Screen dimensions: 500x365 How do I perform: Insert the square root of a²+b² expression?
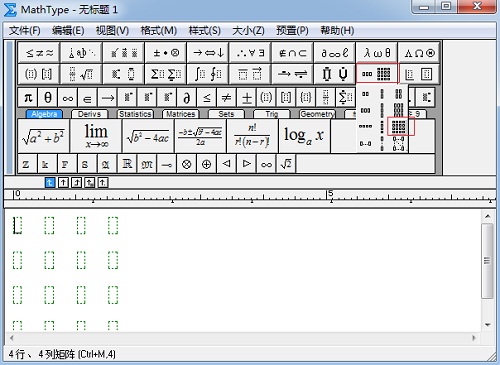[x=44, y=136]
